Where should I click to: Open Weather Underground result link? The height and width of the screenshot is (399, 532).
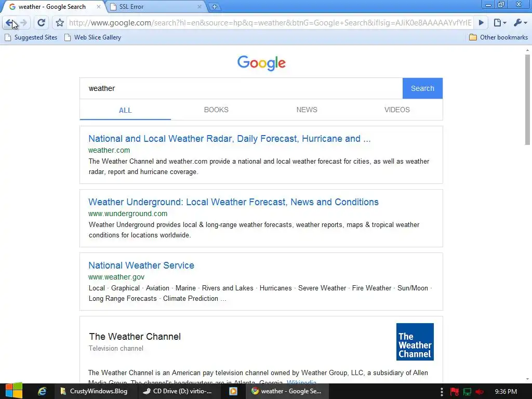coord(233,202)
